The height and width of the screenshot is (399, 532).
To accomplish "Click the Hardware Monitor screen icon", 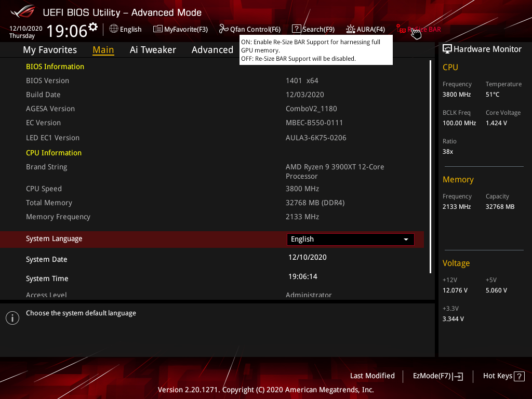I will (x=447, y=49).
